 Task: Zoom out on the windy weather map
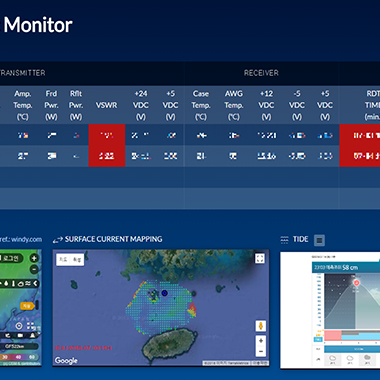pos(34,269)
